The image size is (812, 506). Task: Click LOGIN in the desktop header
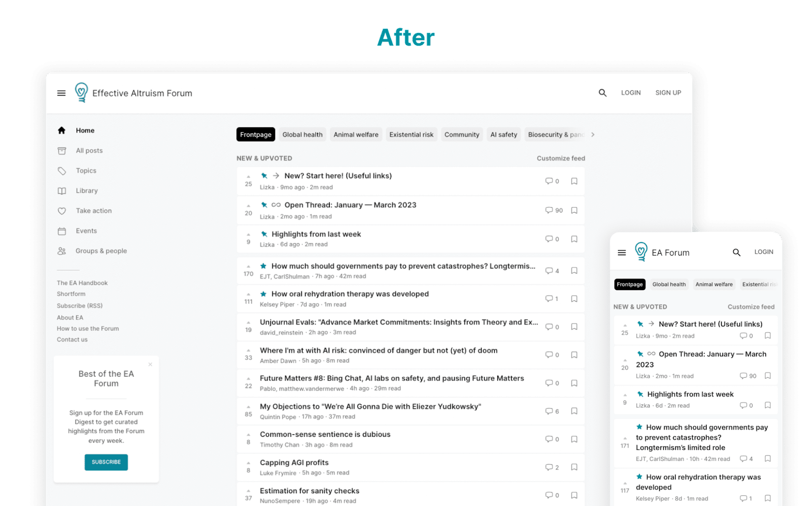click(631, 93)
